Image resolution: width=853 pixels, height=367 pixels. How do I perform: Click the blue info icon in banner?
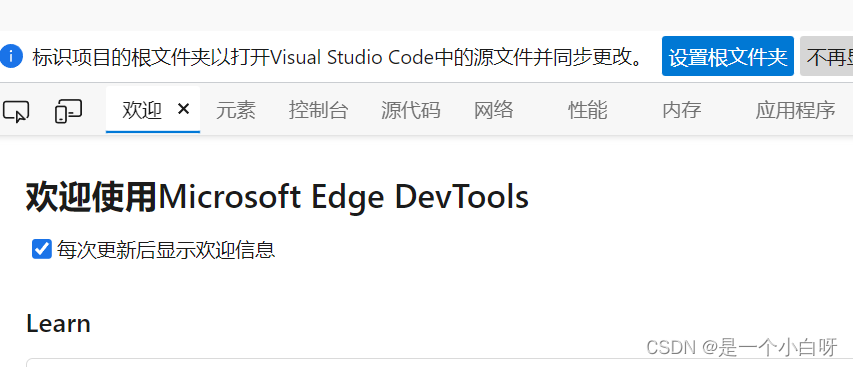[11, 57]
